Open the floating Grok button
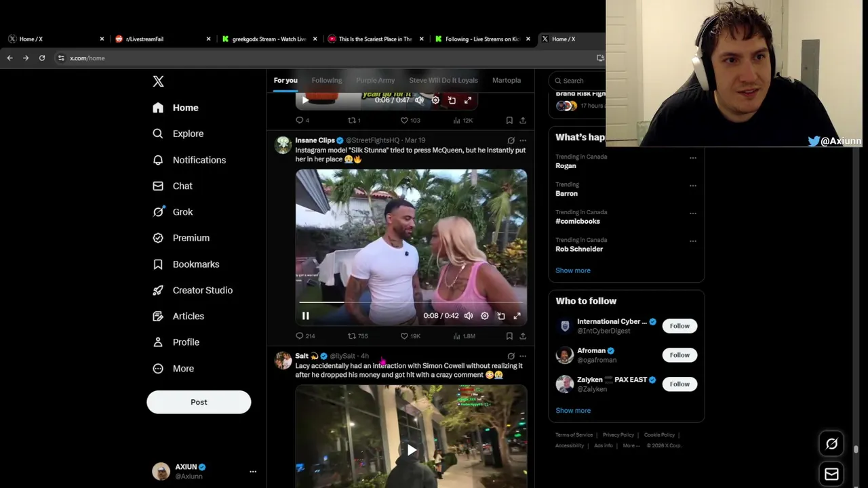 pyautogui.click(x=831, y=444)
